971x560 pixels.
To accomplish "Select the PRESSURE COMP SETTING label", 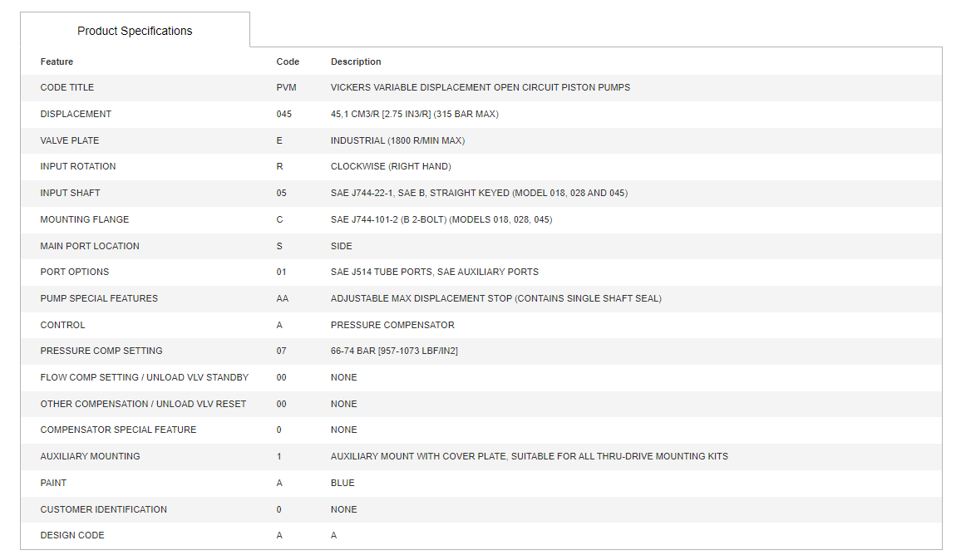I will tap(101, 351).
